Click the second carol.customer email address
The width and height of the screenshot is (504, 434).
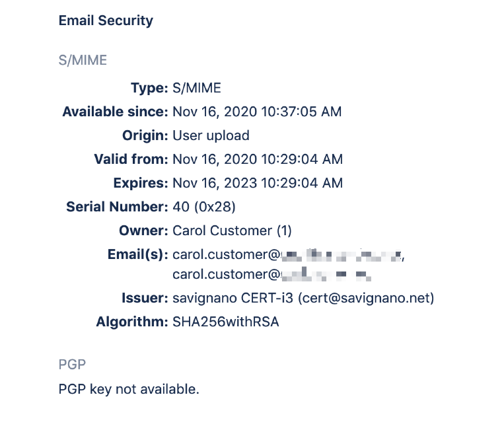point(271,273)
